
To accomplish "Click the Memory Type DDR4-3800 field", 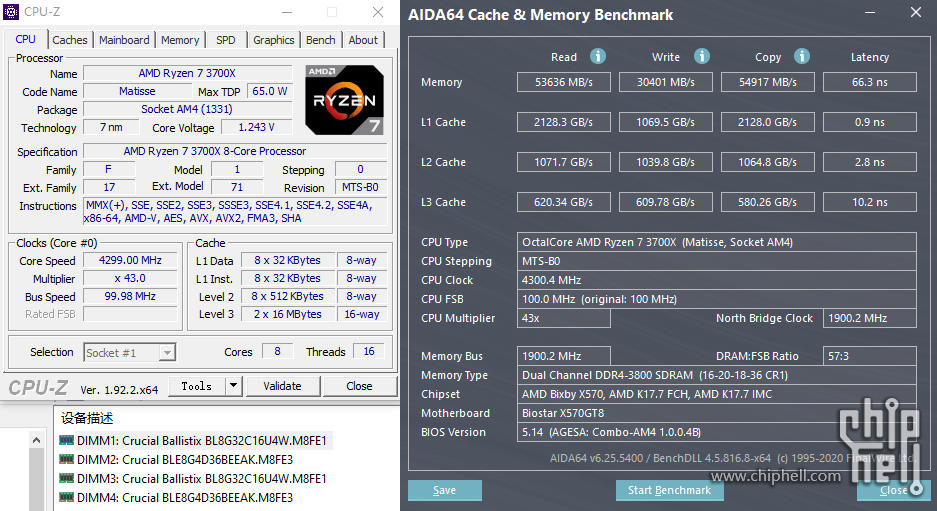I will 716,375.
